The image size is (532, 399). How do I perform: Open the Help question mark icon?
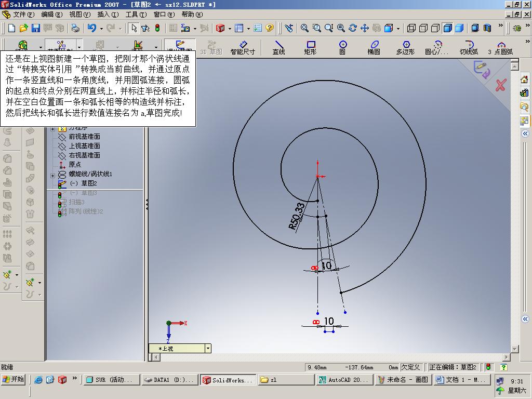tap(270, 28)
